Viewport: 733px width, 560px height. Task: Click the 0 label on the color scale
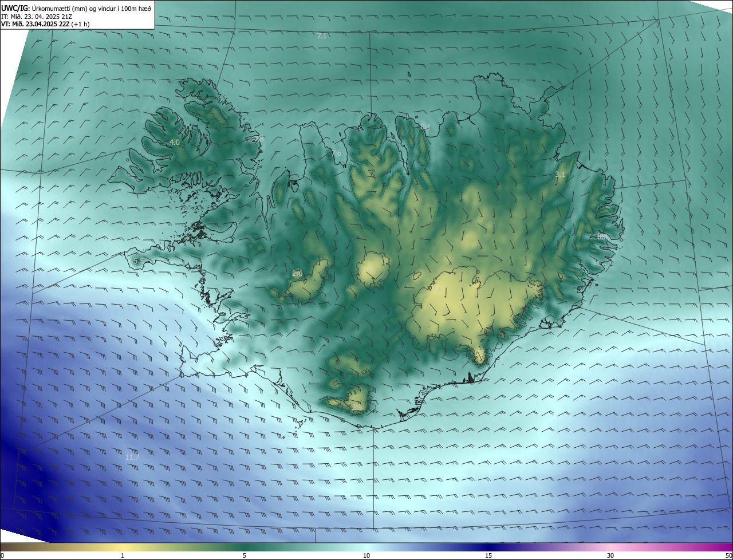(x=2, y=555)
